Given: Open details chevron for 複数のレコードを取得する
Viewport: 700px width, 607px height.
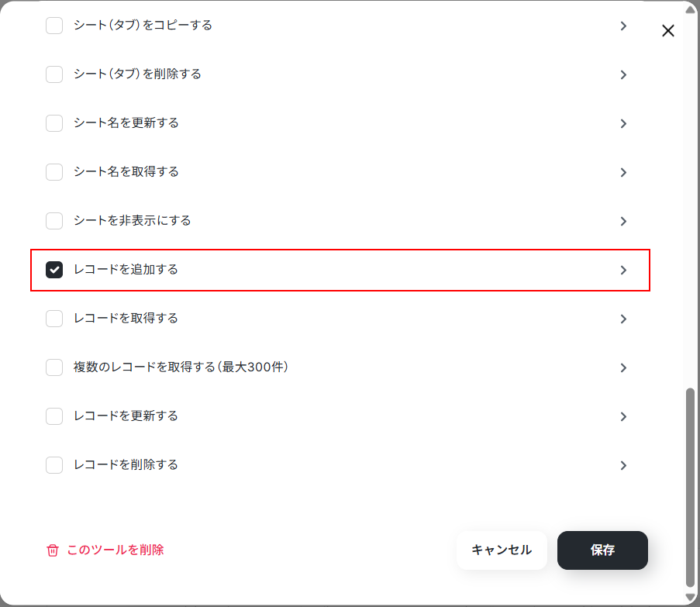Looking at the screenshot, I should [x=624, y=367].
